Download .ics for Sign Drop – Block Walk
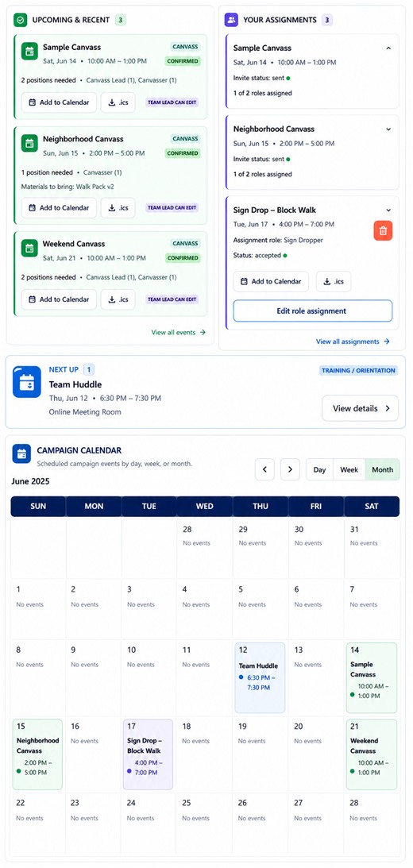Screen dimensions: 413x868 334,281
